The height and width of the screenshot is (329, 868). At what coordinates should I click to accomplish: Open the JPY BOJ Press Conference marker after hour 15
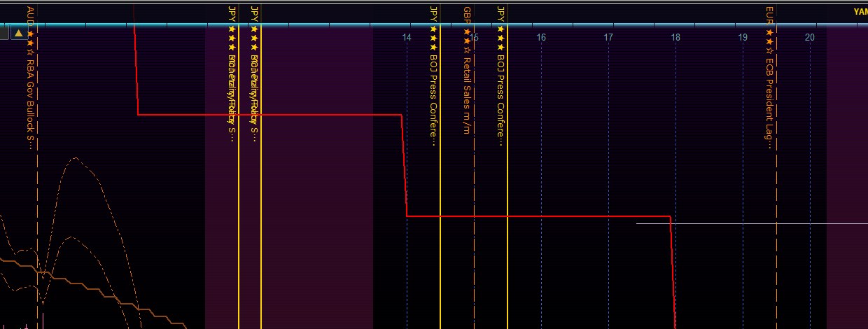(500, 76)
